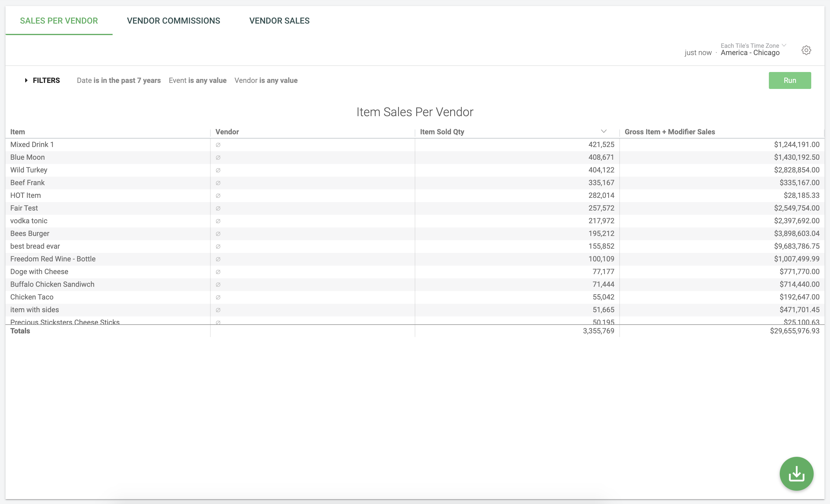
Task: Click the null vendor icon for Chicken Taco
Action: tap(218, 297)
